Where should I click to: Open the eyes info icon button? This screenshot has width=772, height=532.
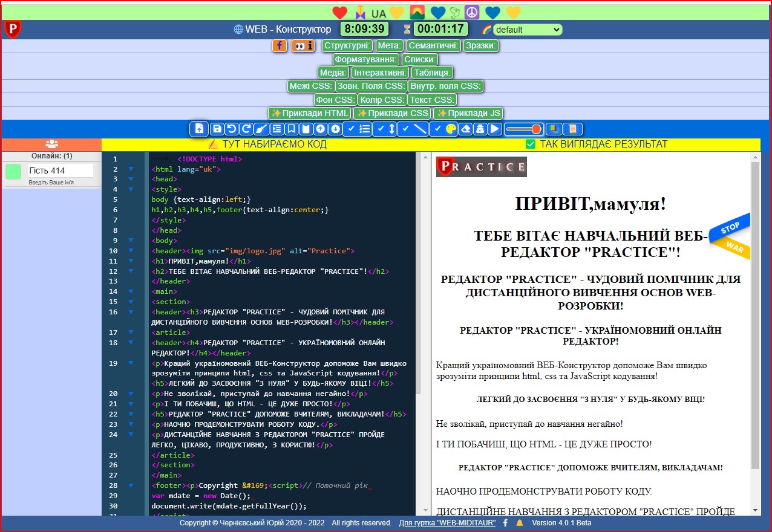click(303, 45)
